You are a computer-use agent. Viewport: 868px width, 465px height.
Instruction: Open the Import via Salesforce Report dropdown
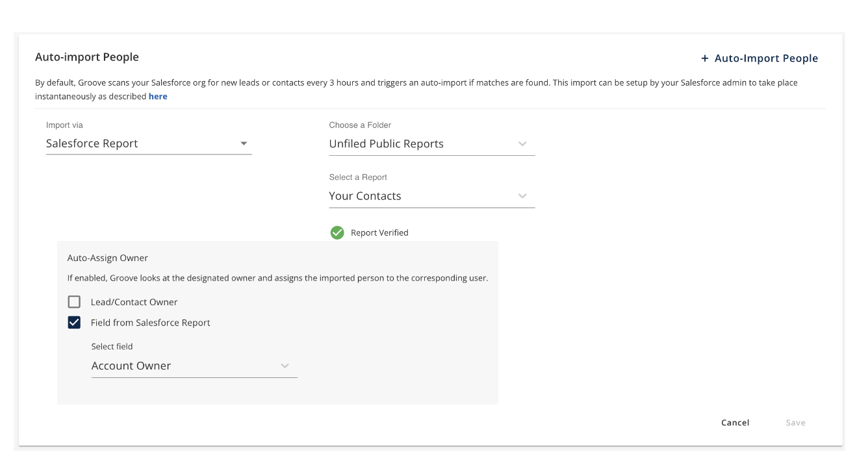pos(149,144)
